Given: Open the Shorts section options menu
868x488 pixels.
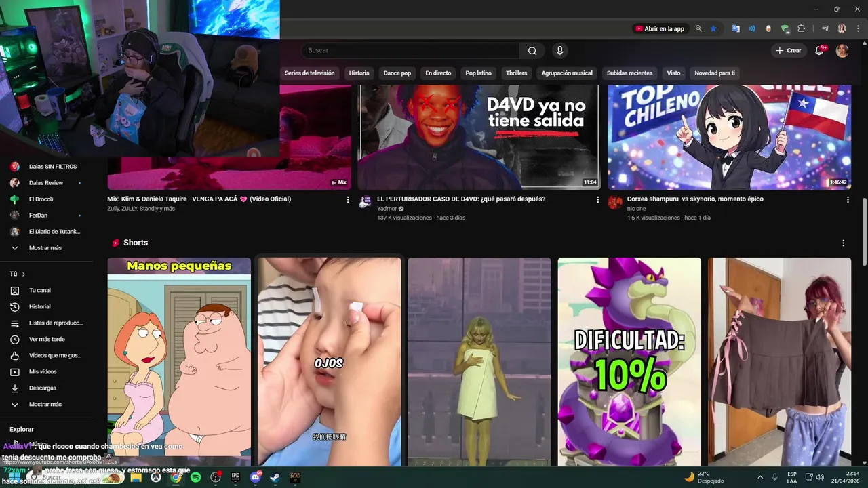Looking at the screenshot, I should (x=844, y=243).
